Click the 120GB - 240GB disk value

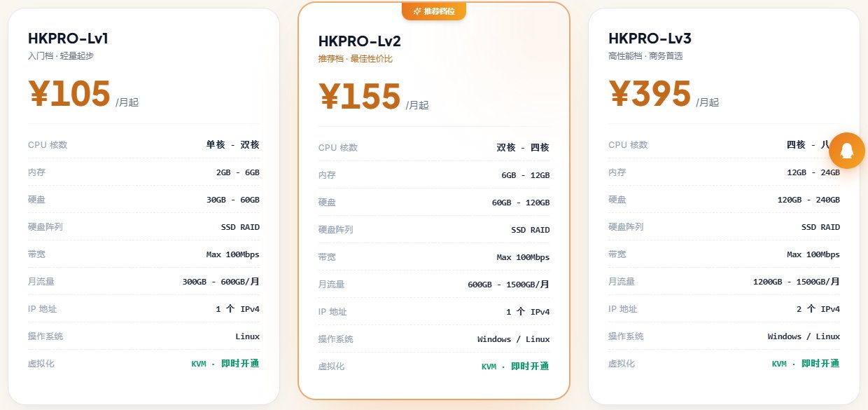coord(808,200)
